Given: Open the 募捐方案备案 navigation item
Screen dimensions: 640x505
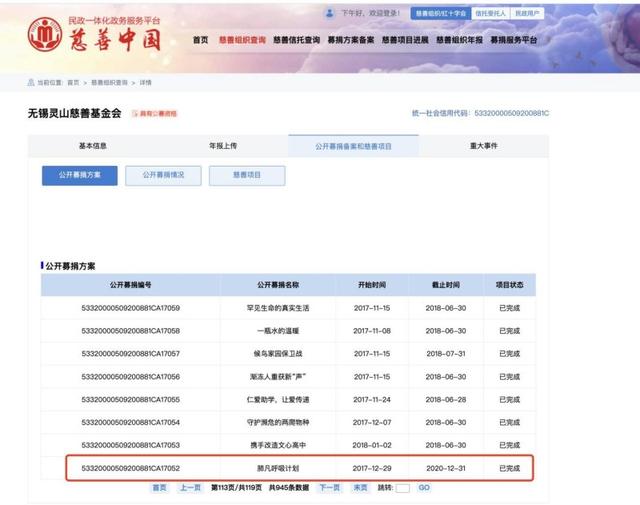Looking at the screenshot, I should pos(351,40).
